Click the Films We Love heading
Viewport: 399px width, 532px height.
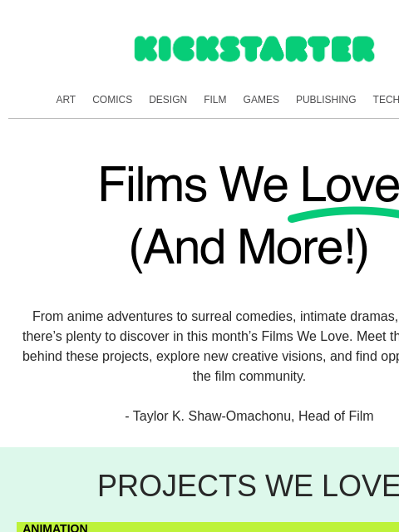(249, 185)
